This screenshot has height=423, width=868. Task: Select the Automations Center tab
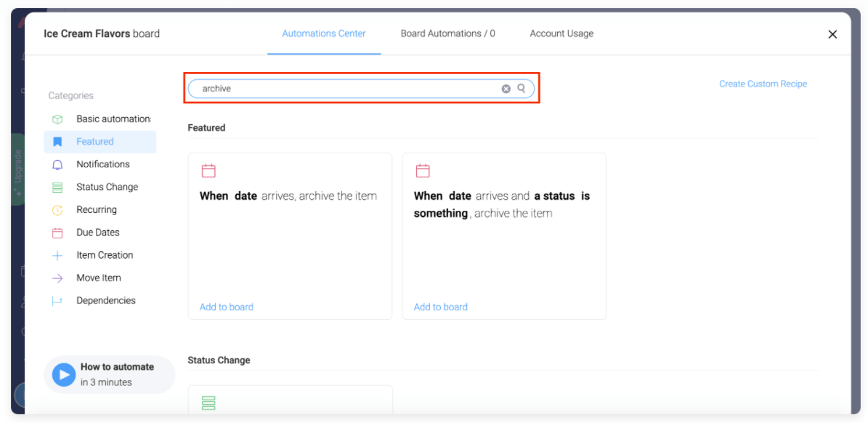324,33
